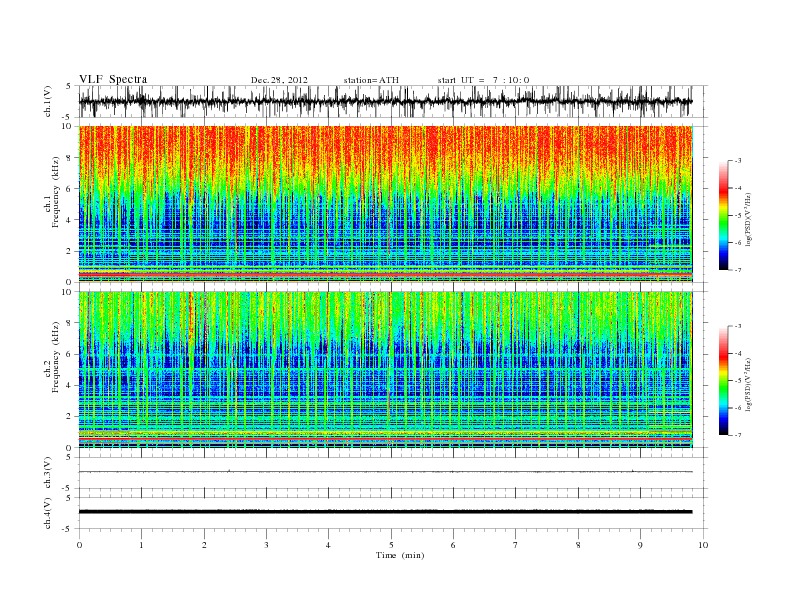This screenshot has width=792, height=612.
Task: Select the "ch.3(V)" axis label
Action: [48, 473]
